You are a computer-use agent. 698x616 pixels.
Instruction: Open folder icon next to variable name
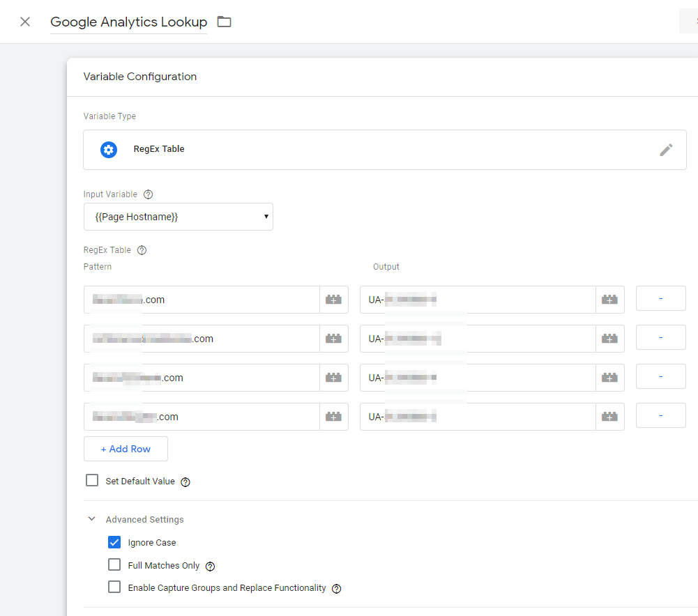(224, 22)
